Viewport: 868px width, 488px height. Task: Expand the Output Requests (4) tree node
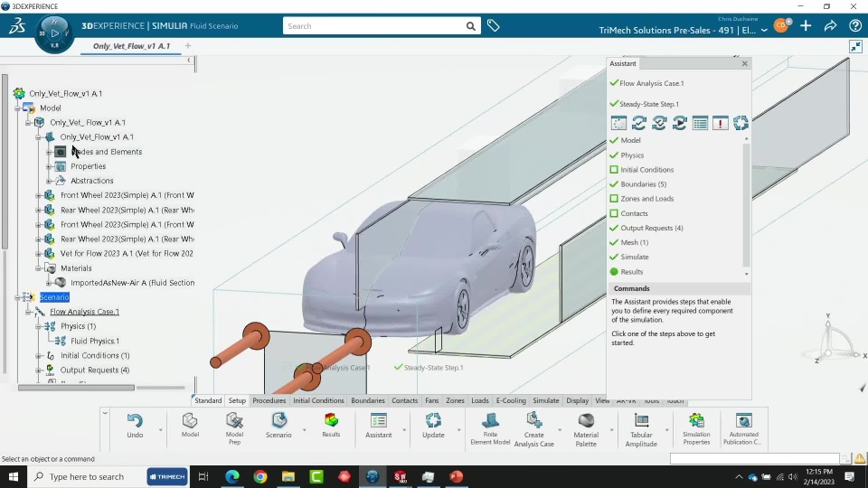tap(39, 371)
